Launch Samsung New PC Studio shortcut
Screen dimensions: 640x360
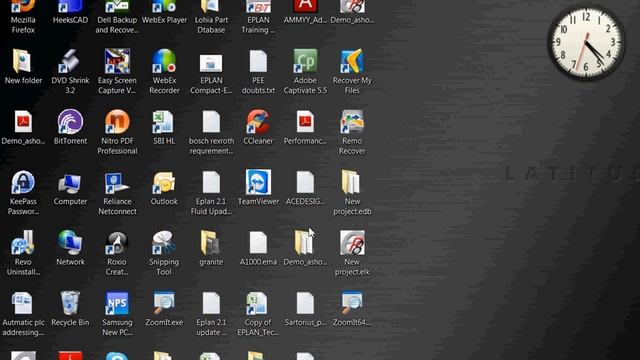click(x=117, y=313)
